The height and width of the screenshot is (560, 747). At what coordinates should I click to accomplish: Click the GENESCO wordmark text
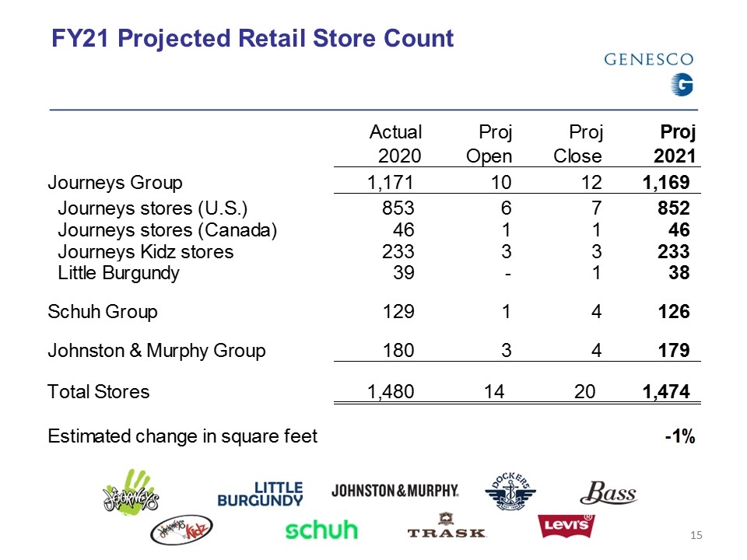point(649,60)
